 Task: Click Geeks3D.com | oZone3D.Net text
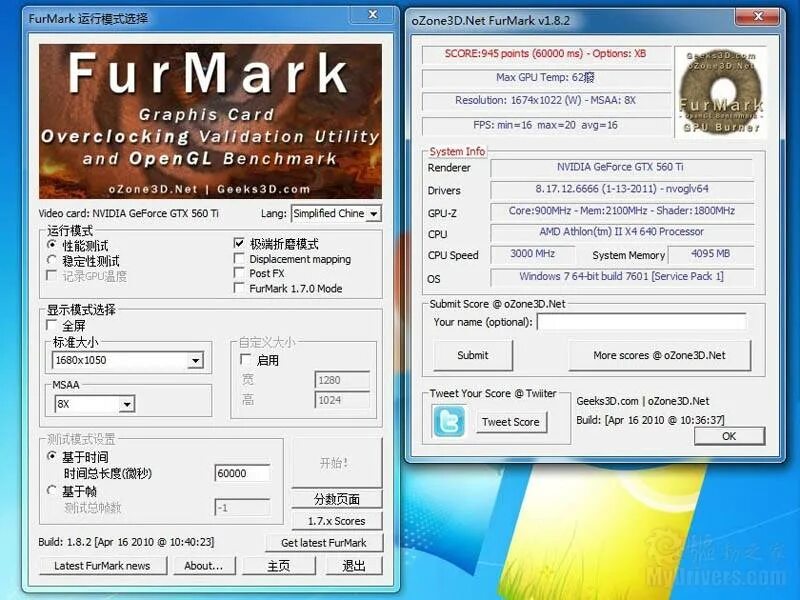(x=643, y=401)
